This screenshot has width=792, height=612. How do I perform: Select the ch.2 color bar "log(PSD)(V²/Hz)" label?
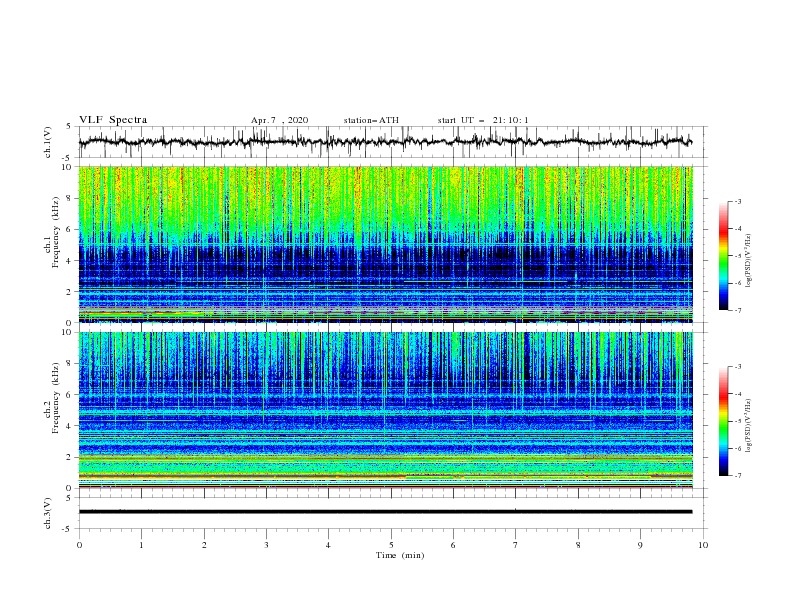749,425
